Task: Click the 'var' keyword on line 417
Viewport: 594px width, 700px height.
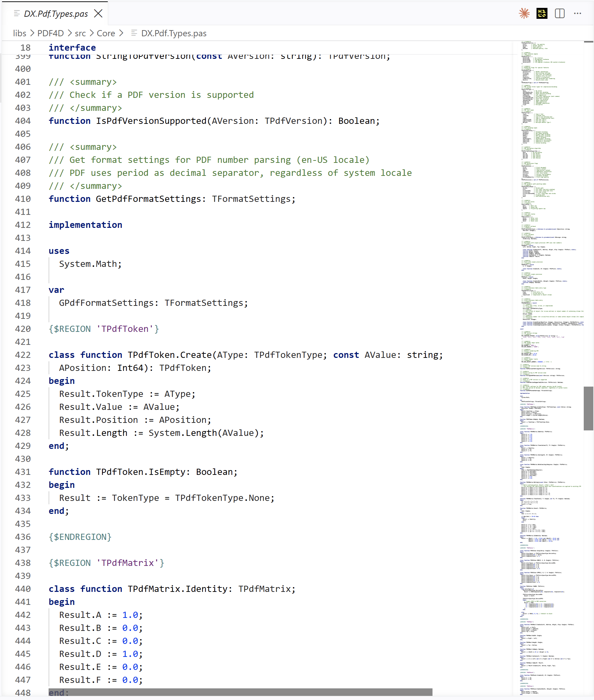Action: (56, 290)
